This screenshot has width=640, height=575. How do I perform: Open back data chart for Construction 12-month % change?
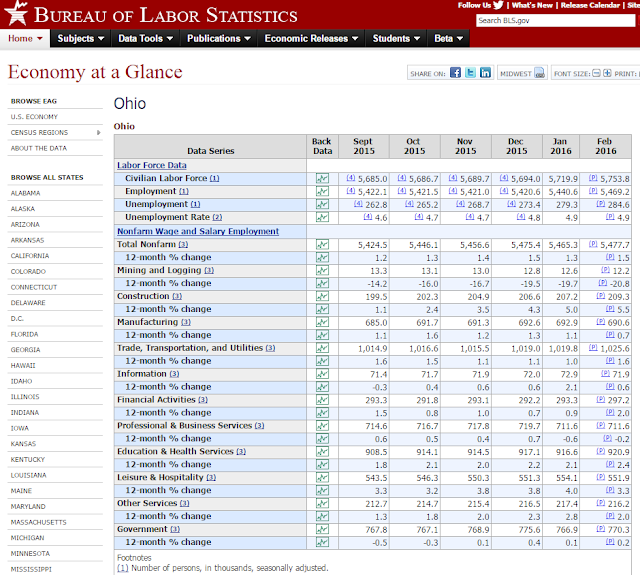click(x=322, y=309)
